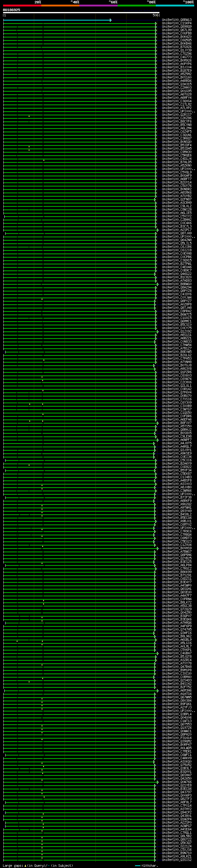The height and width of the screenshot is (868, 197).
Task: Select hit label UniRef100_B2ULG2
Action: [x=177, y=355]
